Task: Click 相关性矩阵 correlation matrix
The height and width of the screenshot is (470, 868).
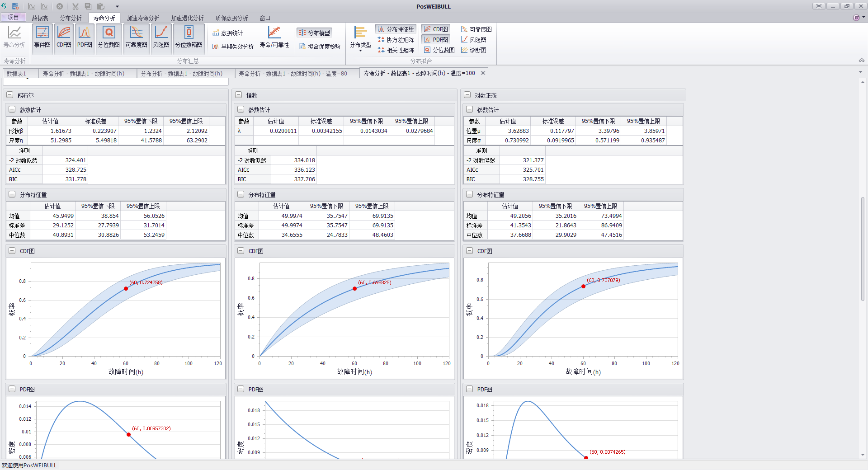Action: (396, 50)
